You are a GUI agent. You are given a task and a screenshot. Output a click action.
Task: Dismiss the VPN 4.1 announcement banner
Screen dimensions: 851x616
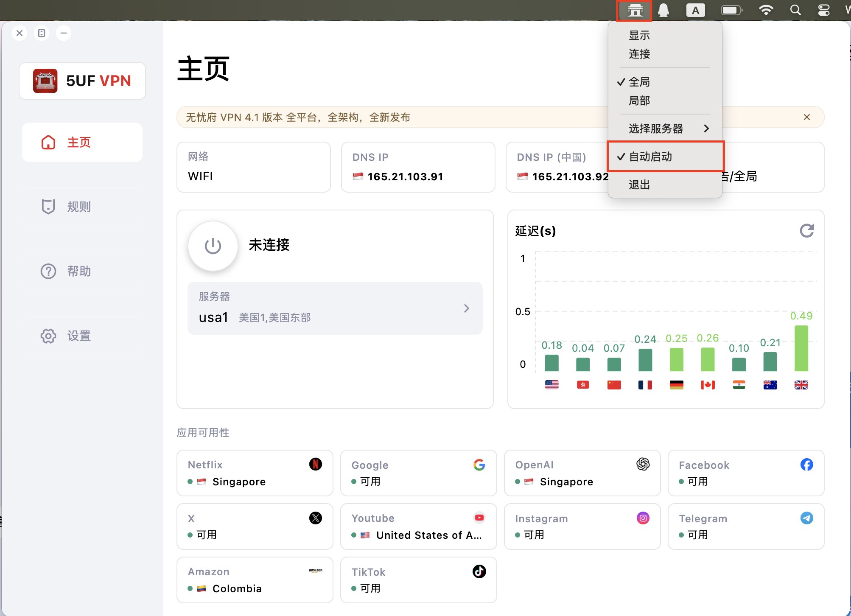click(x=806, y=117)
